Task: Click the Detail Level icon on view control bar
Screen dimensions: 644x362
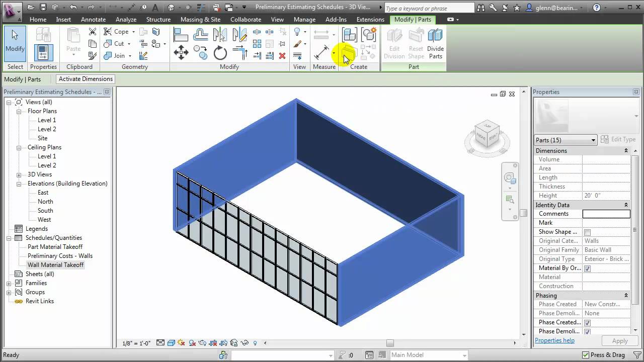Action: [x=160, y=343]
